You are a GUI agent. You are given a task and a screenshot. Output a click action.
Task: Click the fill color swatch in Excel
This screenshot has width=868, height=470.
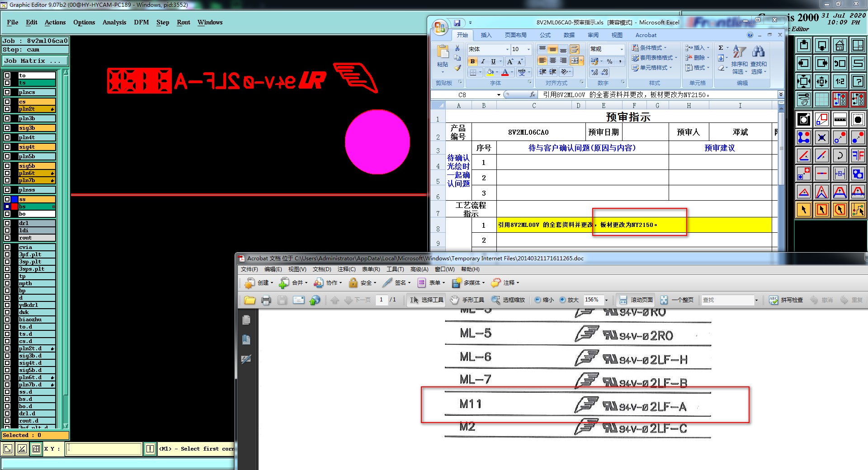pos(490,72)
